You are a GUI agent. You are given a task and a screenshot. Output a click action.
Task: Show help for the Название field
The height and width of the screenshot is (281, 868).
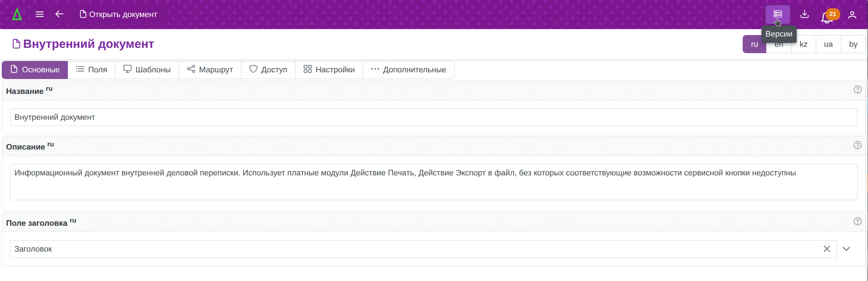[x=857, y=90]
